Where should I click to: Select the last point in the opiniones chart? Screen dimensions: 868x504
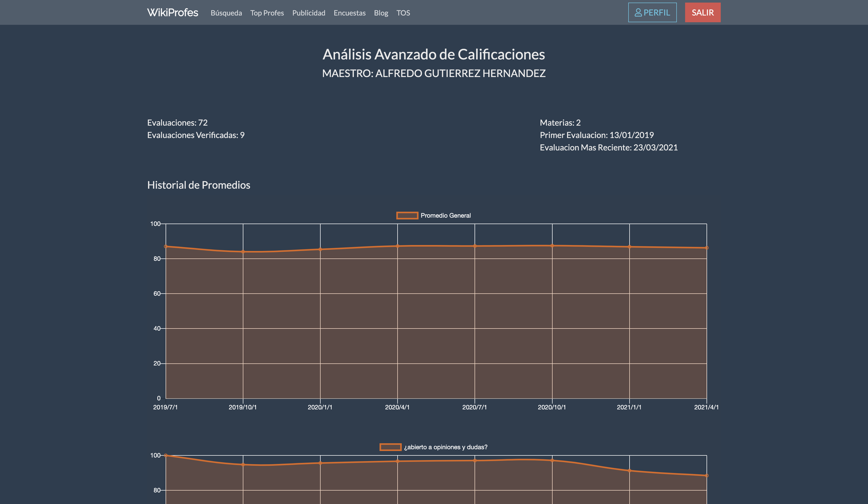(x=707, y=475)
